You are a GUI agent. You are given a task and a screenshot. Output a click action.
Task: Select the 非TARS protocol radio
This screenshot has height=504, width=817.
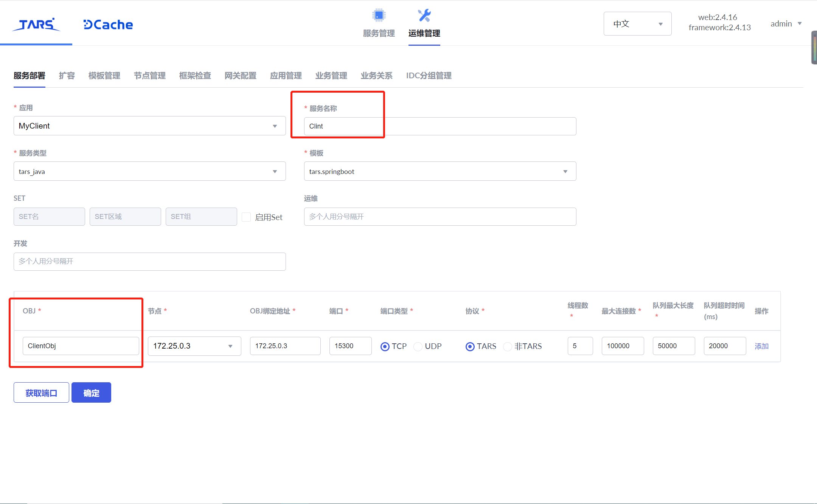[x=508, y=346]
